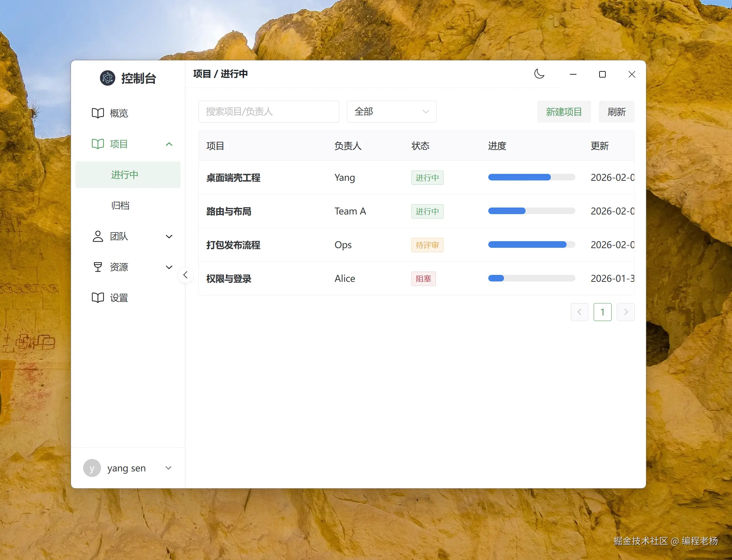Open the 团队 section via its person icon
The height and width of the screenshot is (560, 732).
pyautogui.click(x=97, y=236)
